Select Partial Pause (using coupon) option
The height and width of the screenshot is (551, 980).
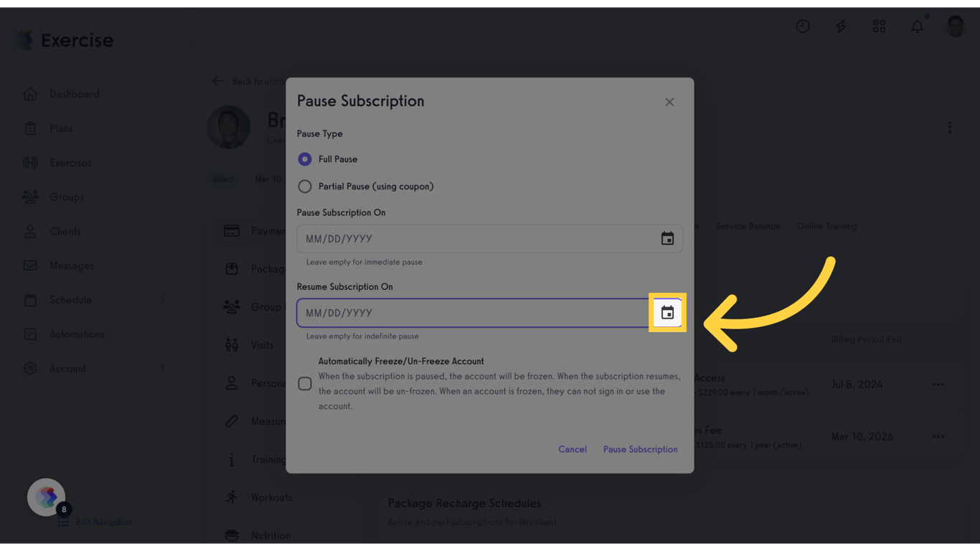[x=305, y=187]
